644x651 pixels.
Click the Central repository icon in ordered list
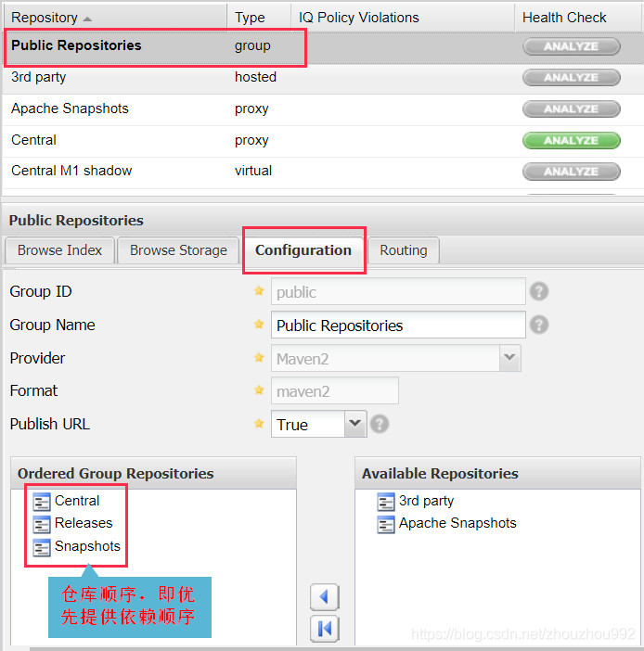click(x=42, y=502)
